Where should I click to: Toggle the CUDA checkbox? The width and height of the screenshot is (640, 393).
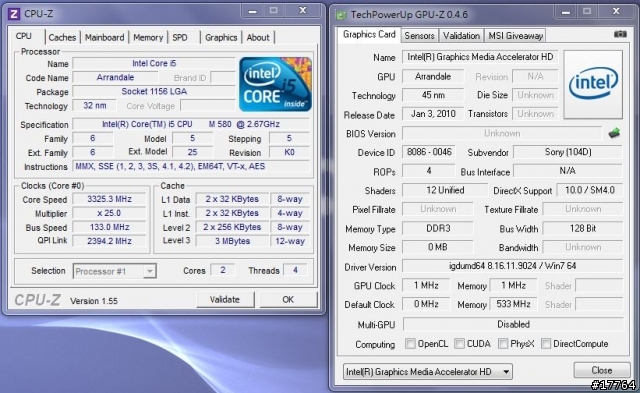click(x=460, y=344)
